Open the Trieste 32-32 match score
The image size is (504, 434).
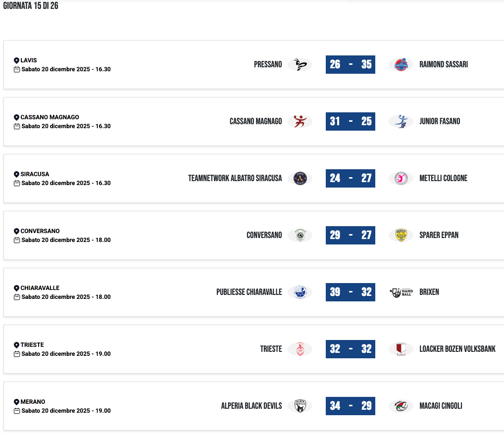click(351, 349)
